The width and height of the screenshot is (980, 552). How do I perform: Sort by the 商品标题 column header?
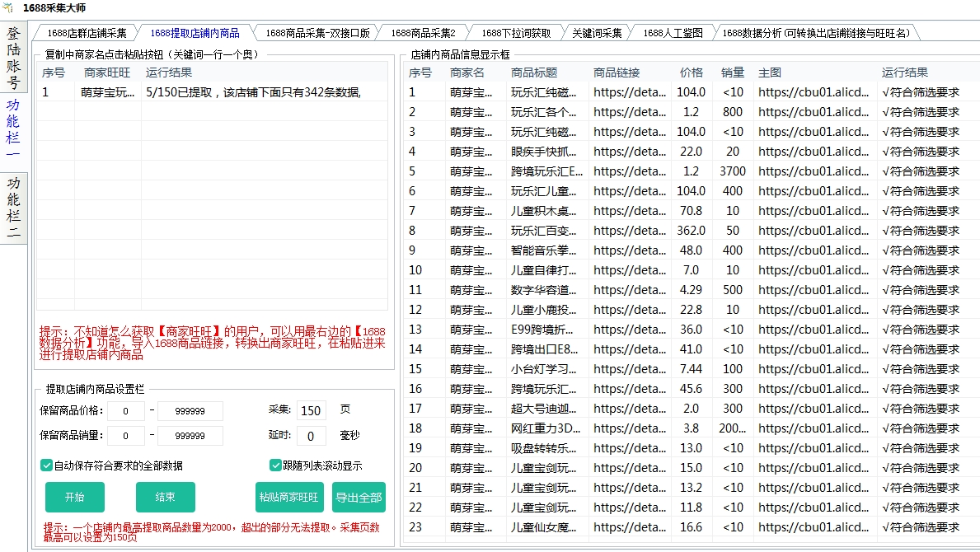(534, 73)
